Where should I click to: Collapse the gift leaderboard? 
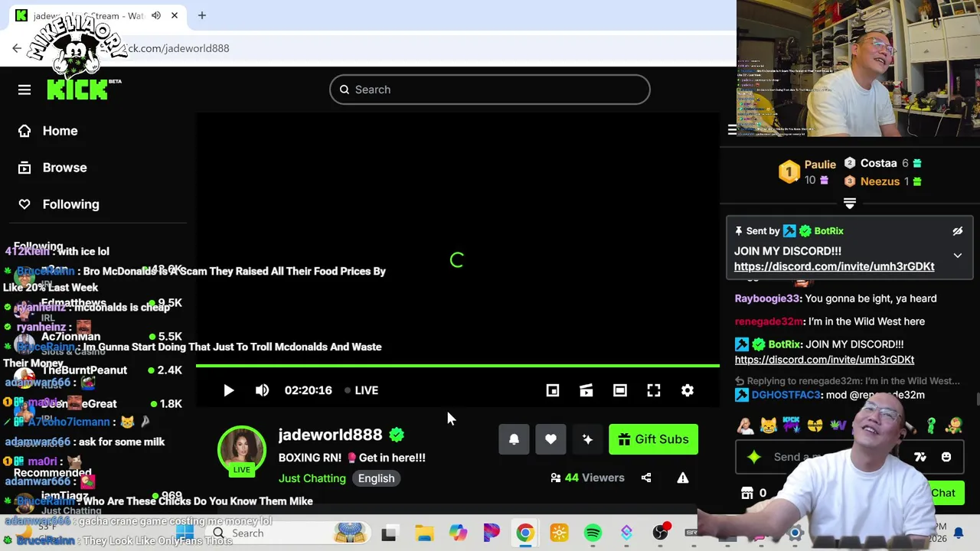coord(850,203)
